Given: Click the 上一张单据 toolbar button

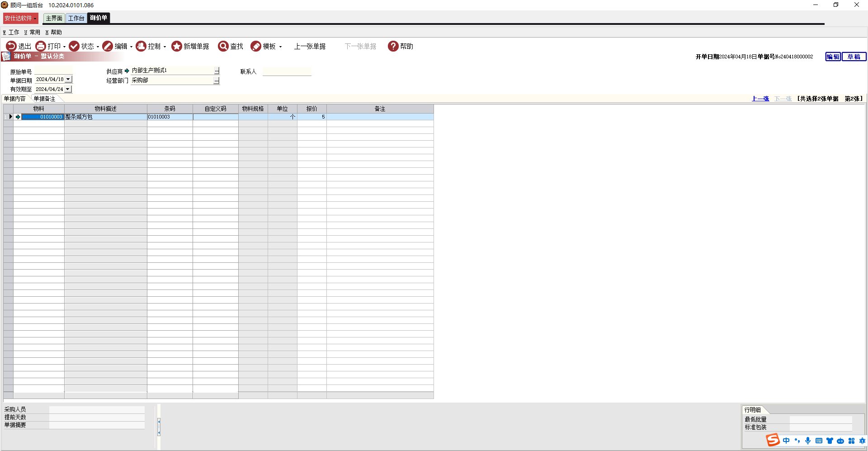Looking at the screenshot, I should 310,46.
